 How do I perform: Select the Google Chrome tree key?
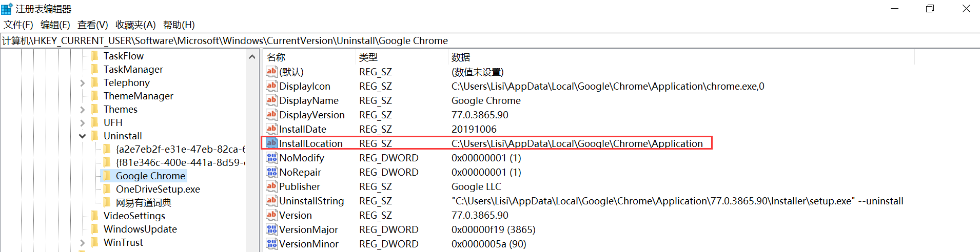(150, 176)
